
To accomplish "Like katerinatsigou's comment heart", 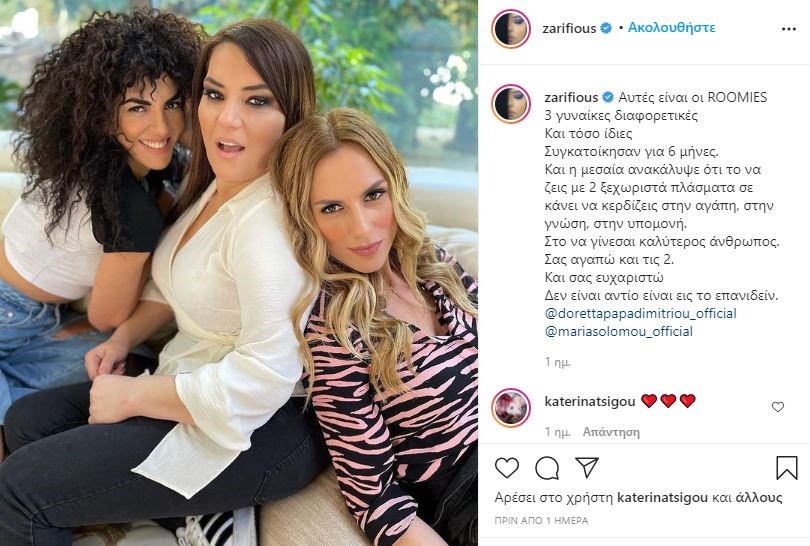I will pyautogui.click(x=778, y=407).
